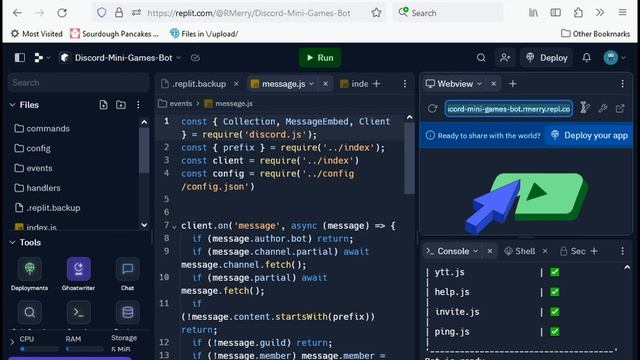This screenshot has width=640, height=360.
Task: Open the Ghostwriter tool
Action: pos(78,274)
